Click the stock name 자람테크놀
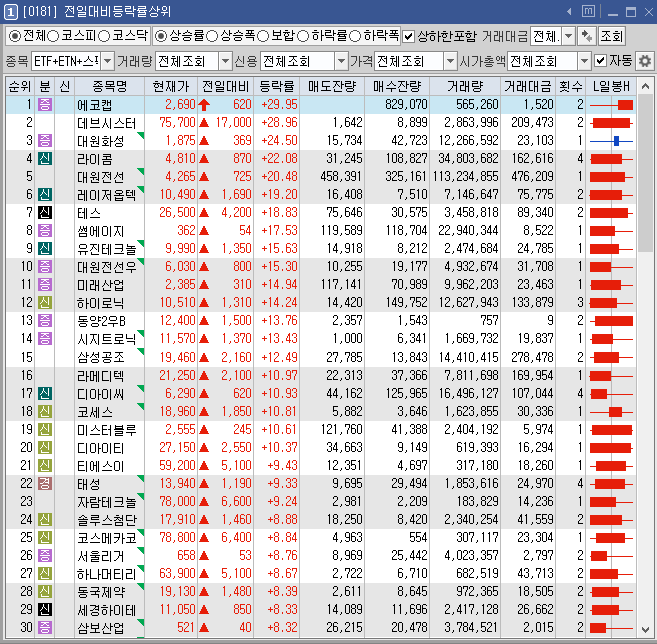 (x=107, y=502)
